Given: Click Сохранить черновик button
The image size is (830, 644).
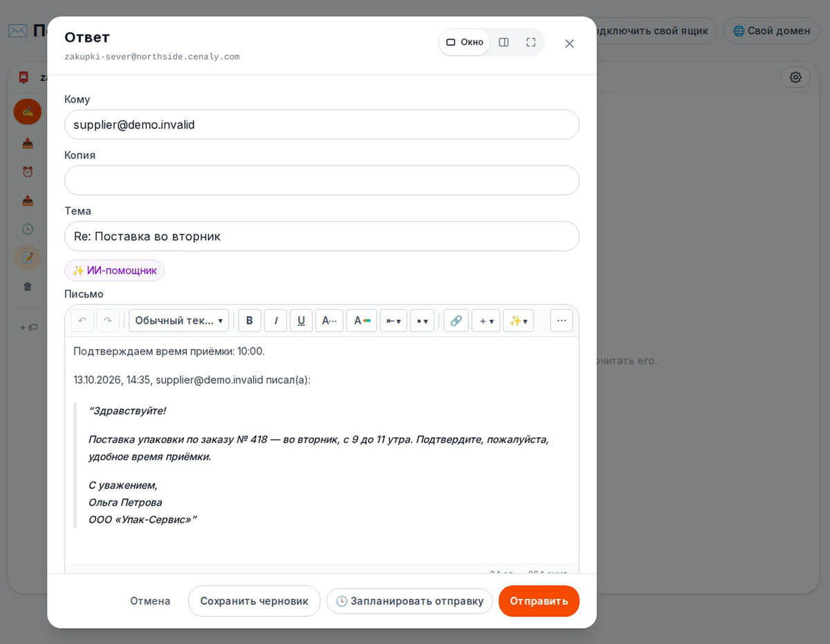Looking at the screenshot, I should pos(254,601).
